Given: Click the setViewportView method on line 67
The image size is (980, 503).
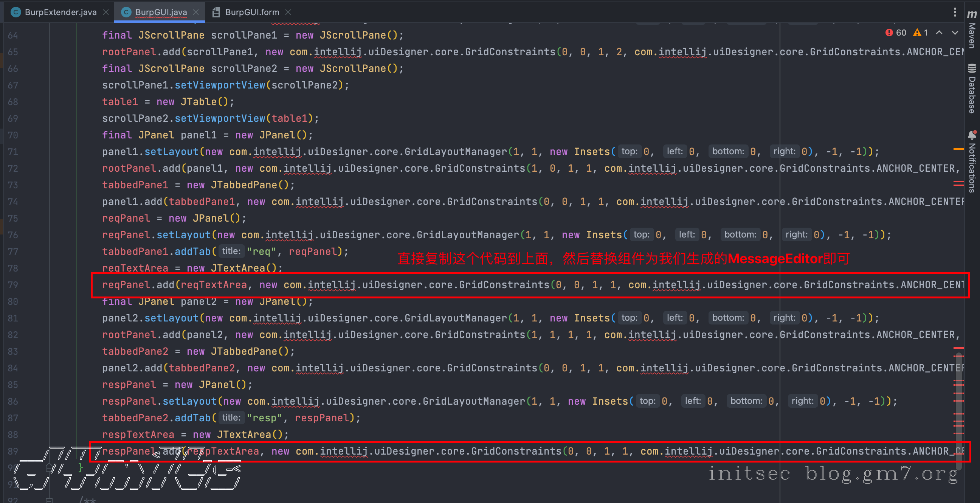Looking at the screenshot, I should 220,85.
